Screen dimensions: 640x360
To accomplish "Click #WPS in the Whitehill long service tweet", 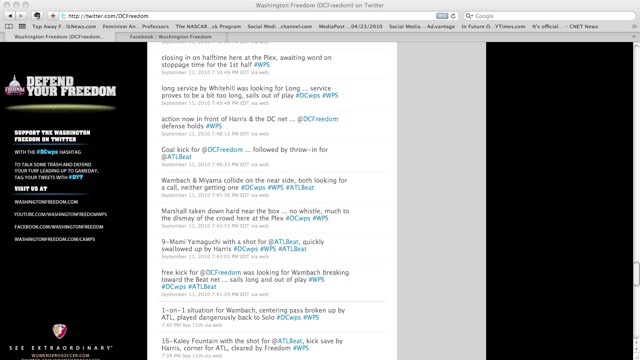I will coord(330,96).
